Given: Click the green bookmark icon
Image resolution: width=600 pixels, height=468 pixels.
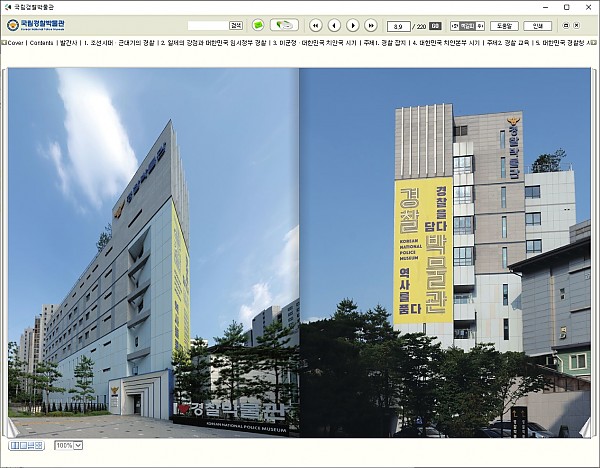Looking at the screenshot, I should (x=258, y=25).
